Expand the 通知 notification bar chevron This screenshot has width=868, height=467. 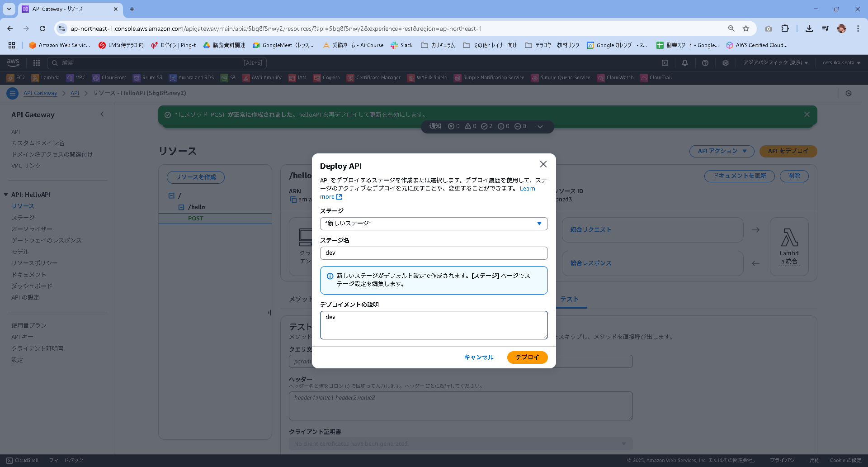540,127
